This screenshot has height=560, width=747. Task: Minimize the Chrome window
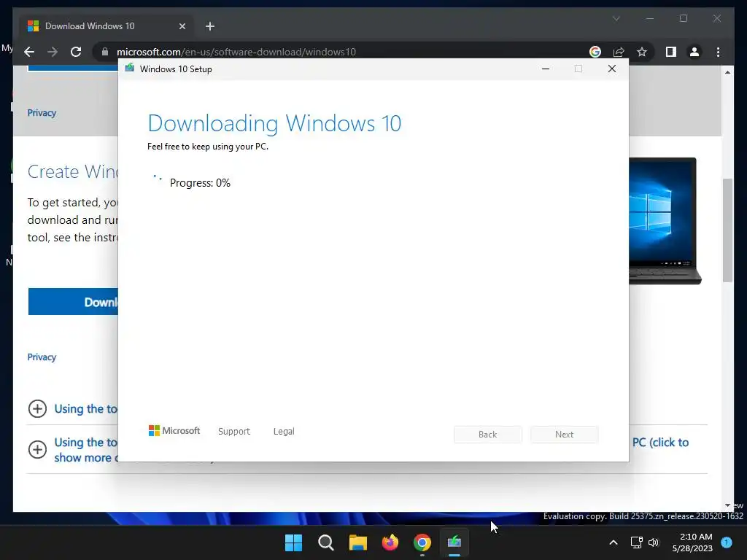coord(650,18)
